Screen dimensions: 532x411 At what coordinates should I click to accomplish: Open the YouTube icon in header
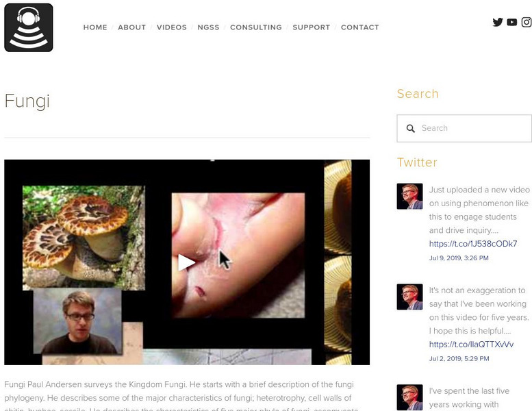coord(512,22)
